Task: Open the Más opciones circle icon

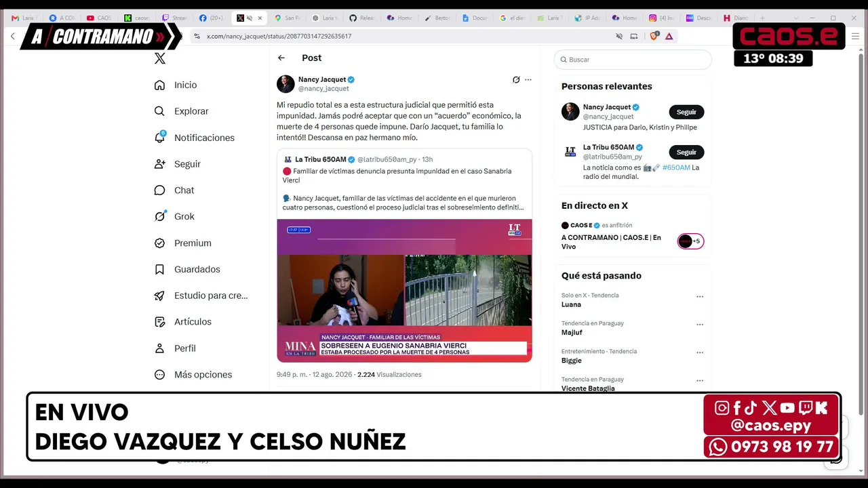Action: (159, 375)
